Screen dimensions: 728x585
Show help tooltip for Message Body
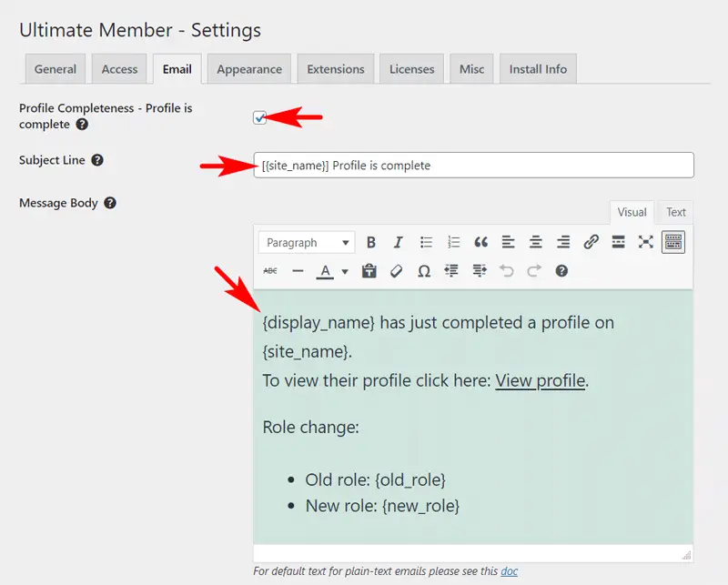[x=110, y=203]
